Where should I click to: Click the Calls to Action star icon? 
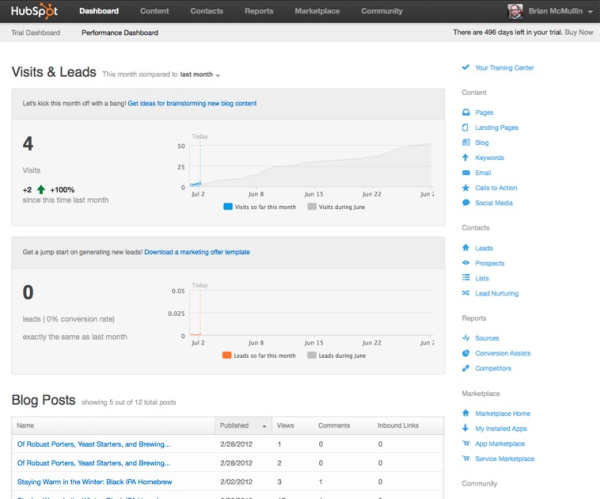tap(466, 188)
